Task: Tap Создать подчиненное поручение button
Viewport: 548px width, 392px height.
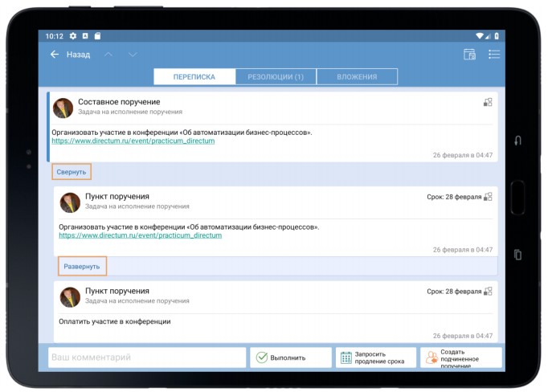Action: point(461,357)
